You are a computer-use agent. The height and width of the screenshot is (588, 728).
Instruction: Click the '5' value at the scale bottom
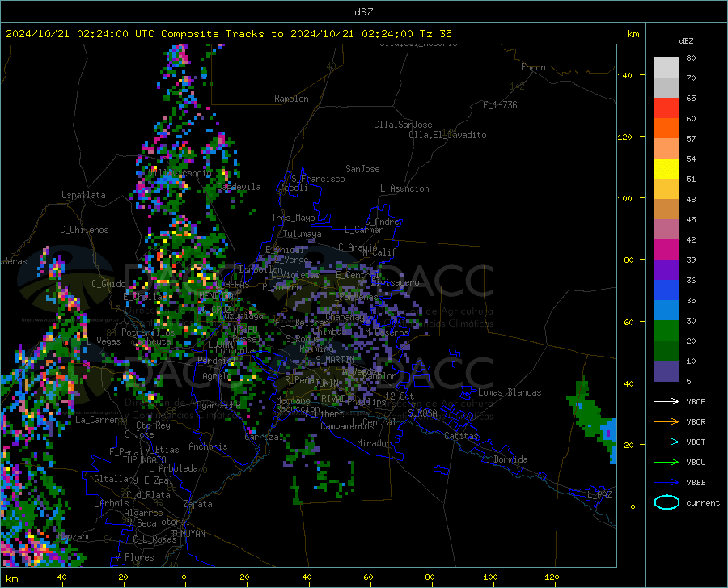point(688,381)
